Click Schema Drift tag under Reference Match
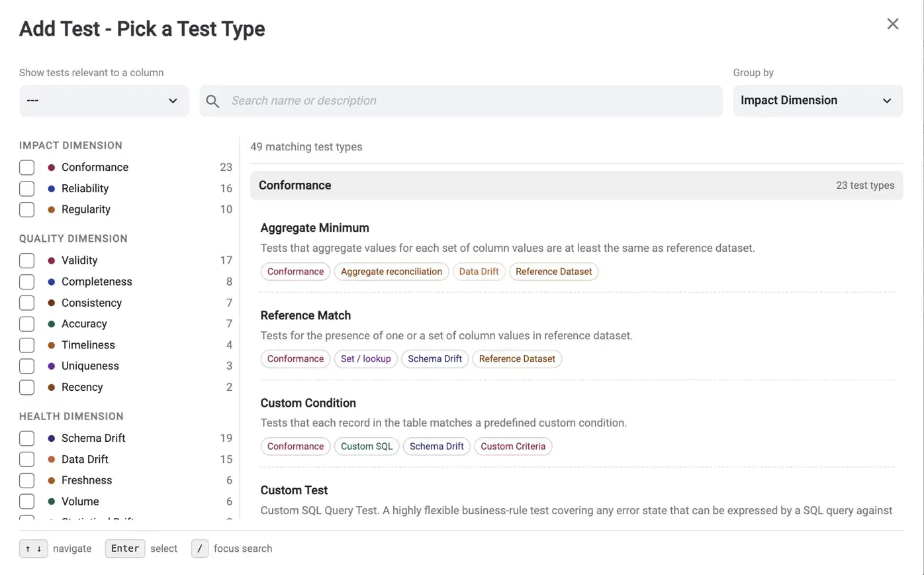 point(435,359)
